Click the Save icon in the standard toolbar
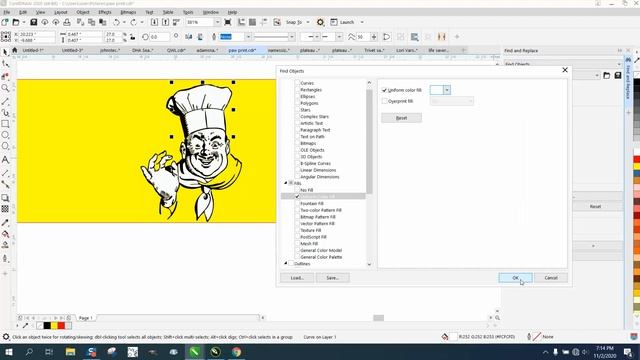The height and width of the screenshot is (360, 640). click(34, 22)
